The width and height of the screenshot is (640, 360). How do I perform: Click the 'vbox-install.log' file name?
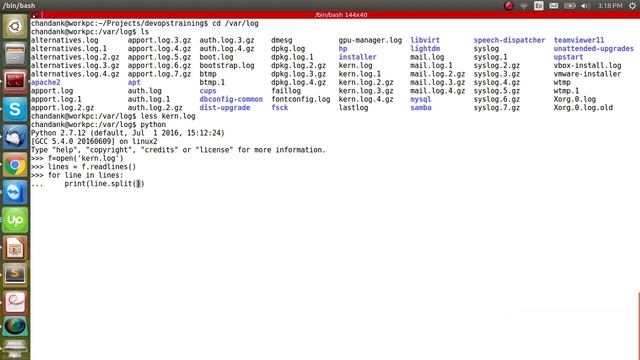coord(587,65)
